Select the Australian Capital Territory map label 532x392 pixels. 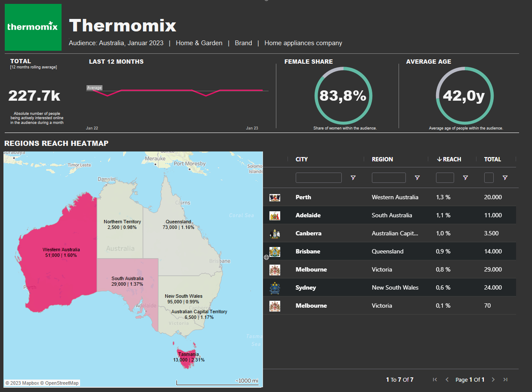(199, 314)
